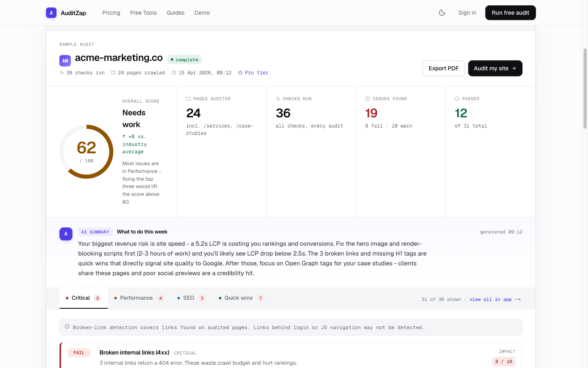Screen dimensions: 588x368
Task: Click the page vertical scrollbar
Action: pyautogui.click(x=585, y=88)
